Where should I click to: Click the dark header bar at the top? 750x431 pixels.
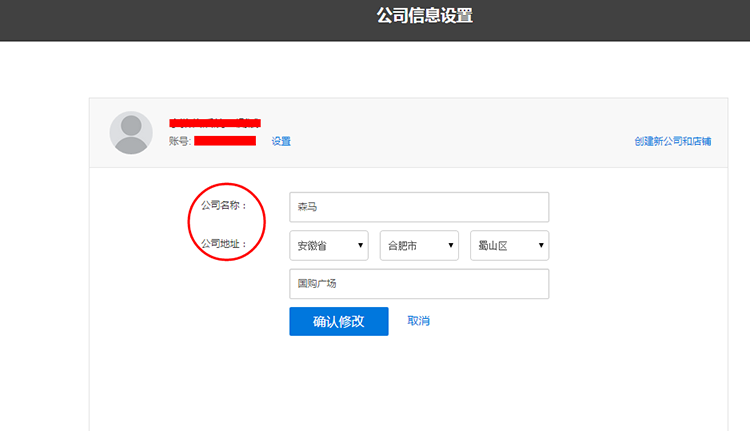pos(150,20)
